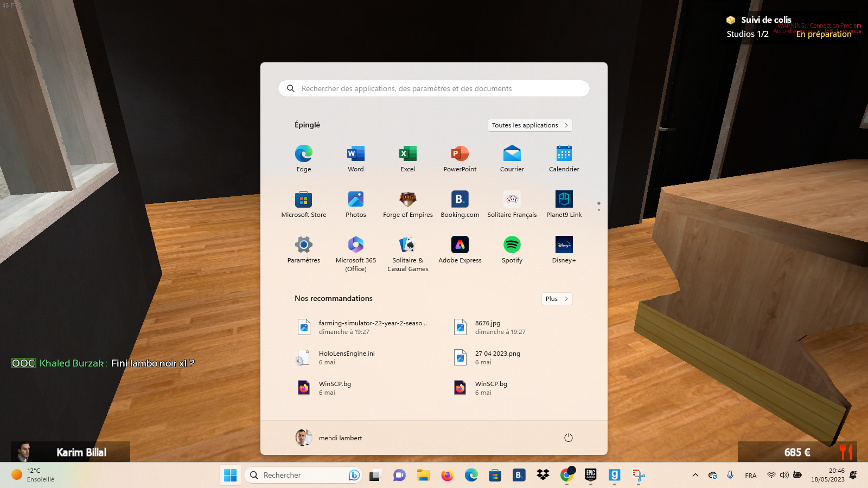Launch Word from the pinned apps
The width and height of the screenshot is (868, 488).
coord(356,155)
